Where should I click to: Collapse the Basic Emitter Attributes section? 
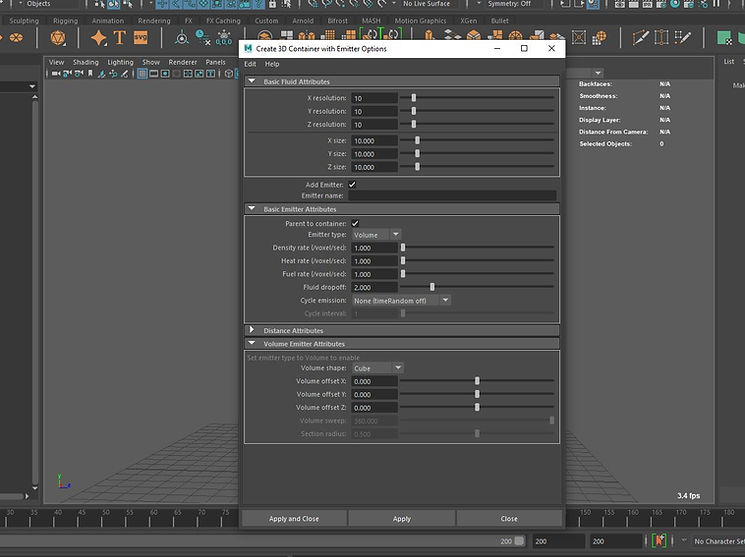click(252, 209)
